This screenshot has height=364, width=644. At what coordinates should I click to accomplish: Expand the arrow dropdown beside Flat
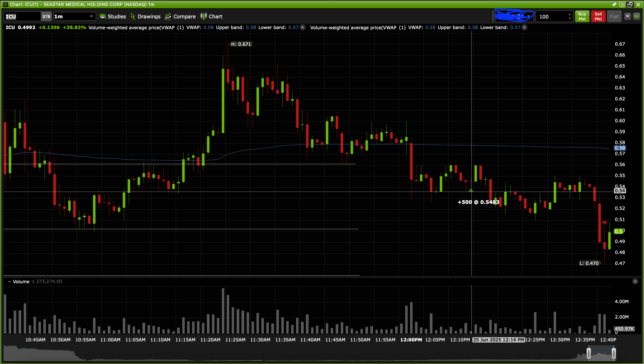click(x=627, y=17)
